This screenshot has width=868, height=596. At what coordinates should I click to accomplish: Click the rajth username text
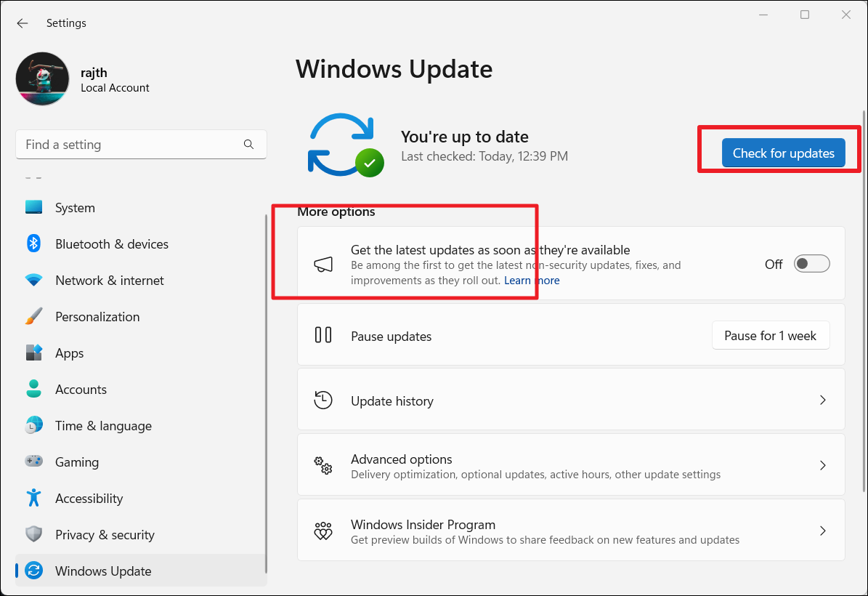94,73
